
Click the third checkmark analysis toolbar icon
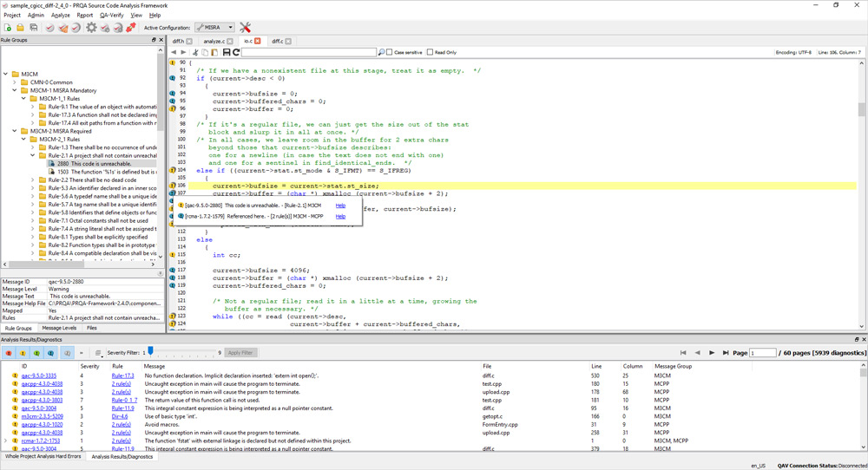coord(76,28)
